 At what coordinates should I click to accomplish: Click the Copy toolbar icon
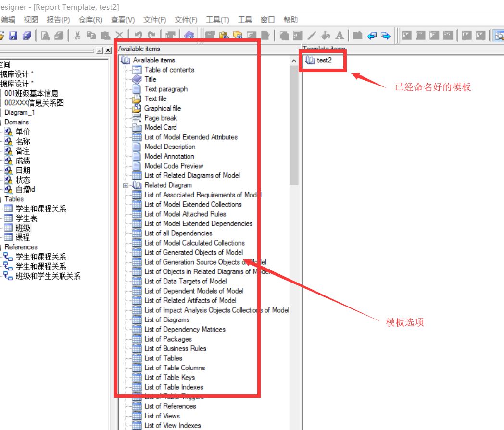pos(91,36)
